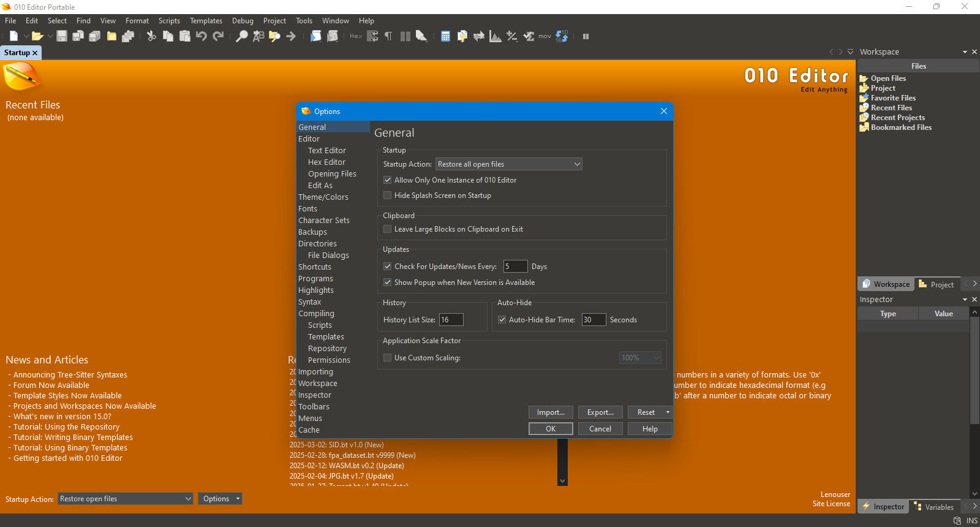Click the Days update interval field

coord(515,267)
